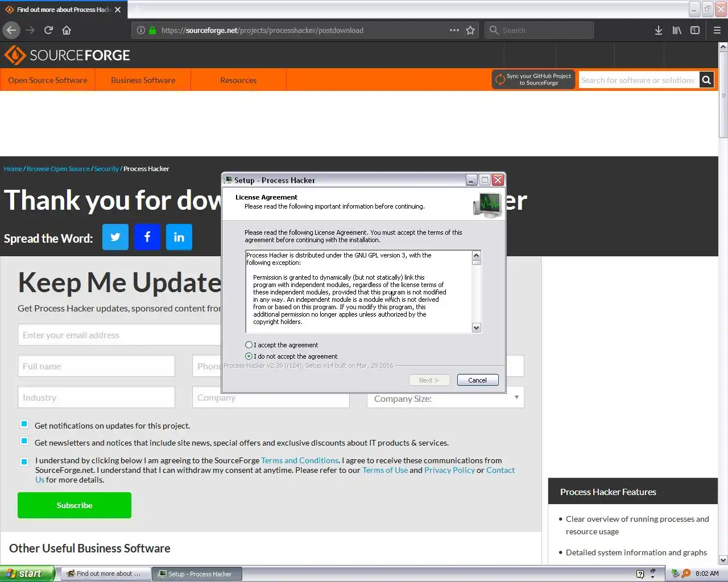Click license text scroll down arrow

(477, 328)
